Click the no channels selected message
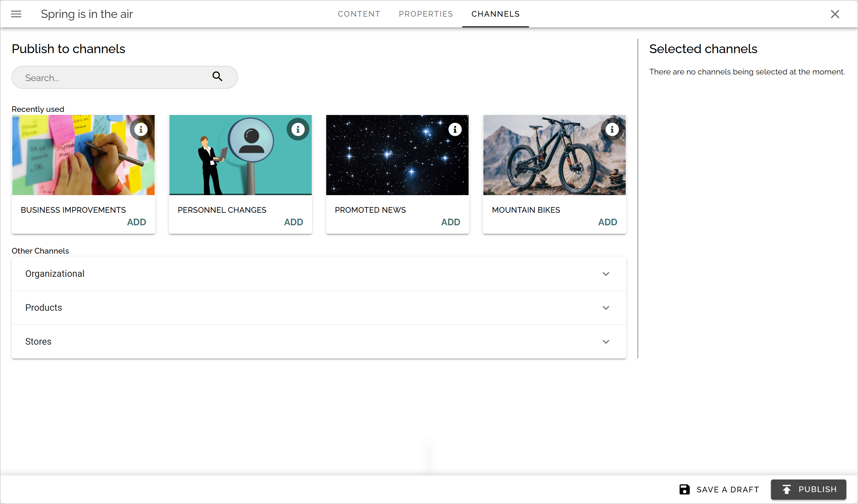 click(x=747, y=72)
